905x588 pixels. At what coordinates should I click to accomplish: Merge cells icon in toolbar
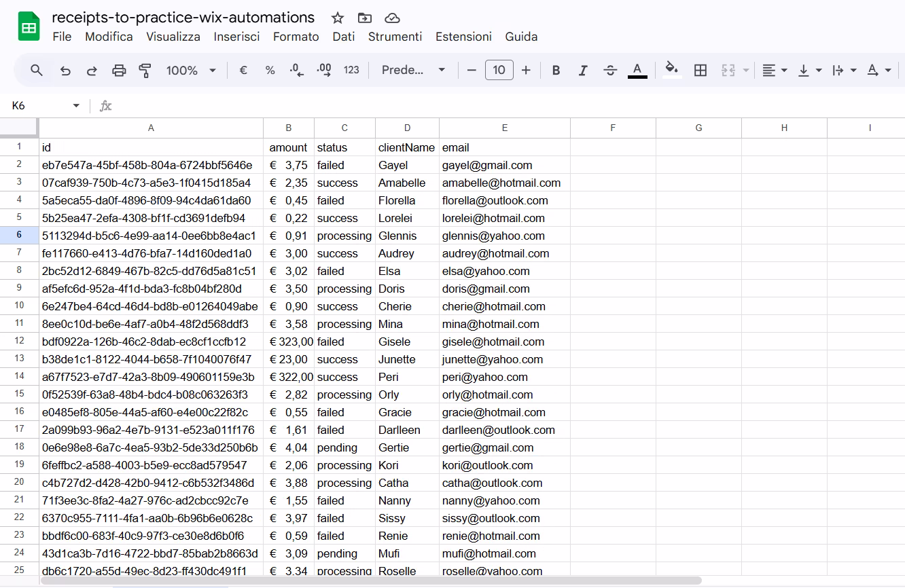728,70
